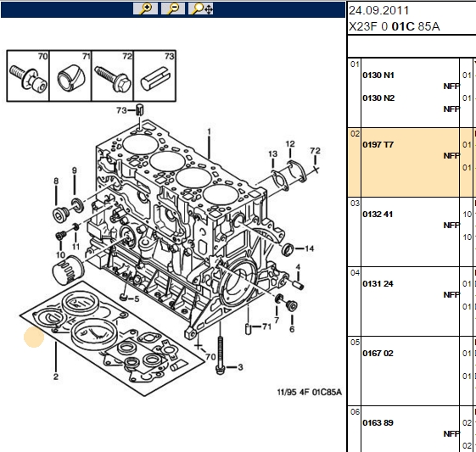Click callout number 6 plug
The width and height of the screenshot is (476, 452).
click(292, 329)
